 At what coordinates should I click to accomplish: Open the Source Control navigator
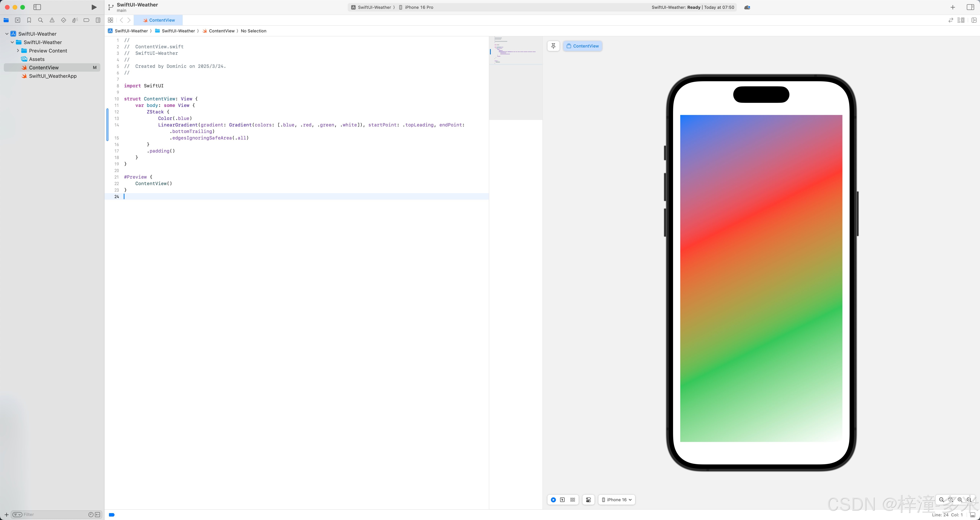(x=17, y=20)
